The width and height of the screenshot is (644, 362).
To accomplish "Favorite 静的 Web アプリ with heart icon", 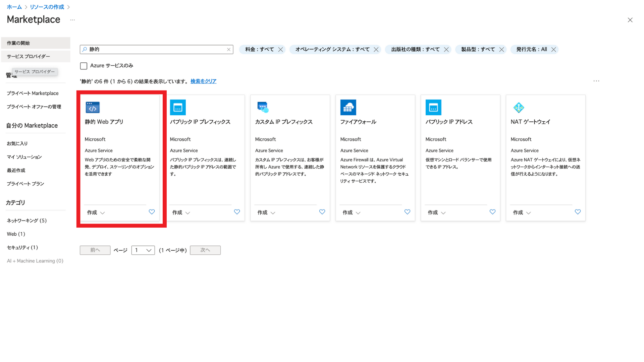I will coord(152,212).
